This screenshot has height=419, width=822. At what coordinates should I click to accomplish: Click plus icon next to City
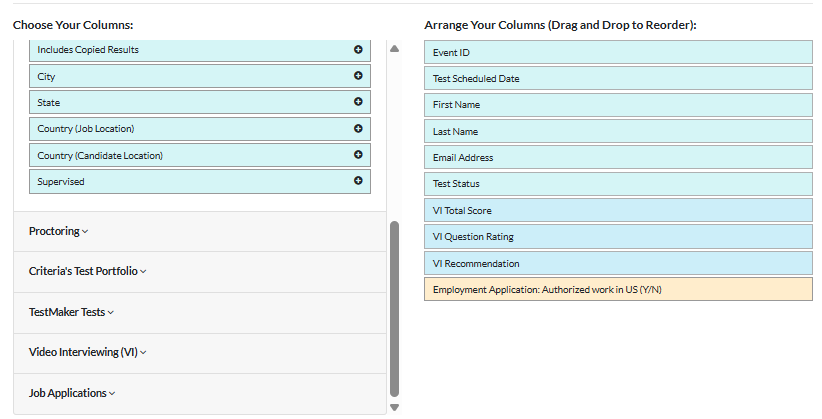tap(358, 75)
